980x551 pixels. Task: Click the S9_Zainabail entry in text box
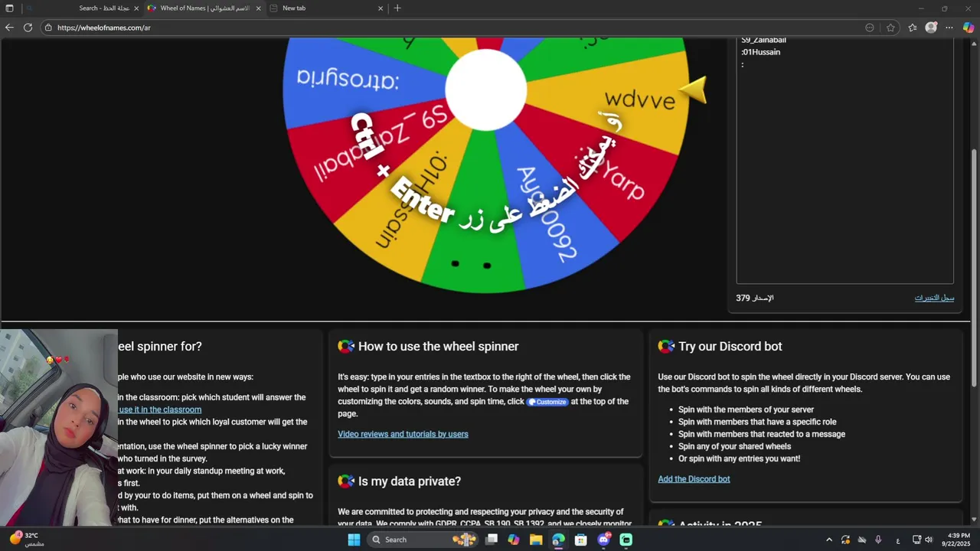click(763, 40)
